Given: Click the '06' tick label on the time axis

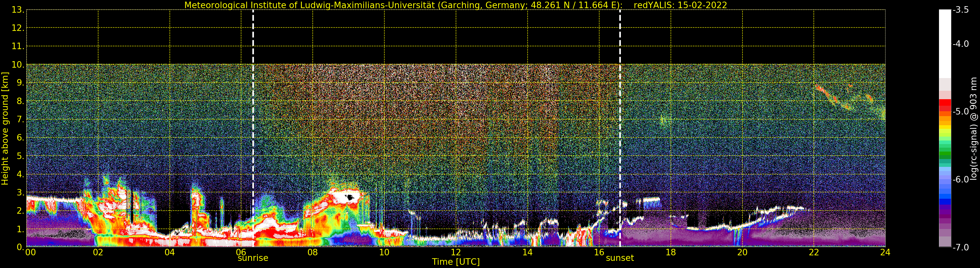Looking at the screenshot, I should tap(241, 252).
